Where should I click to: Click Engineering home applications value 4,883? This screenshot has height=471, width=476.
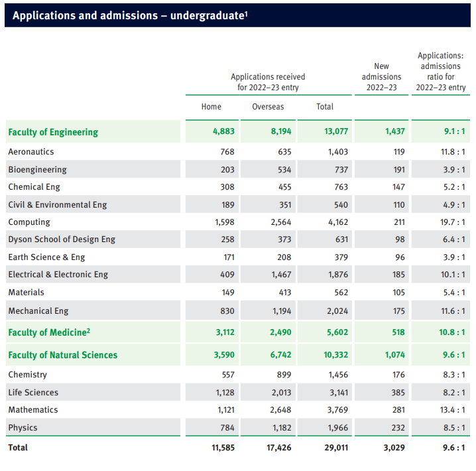pyautogui.click(x=223, y=131)
